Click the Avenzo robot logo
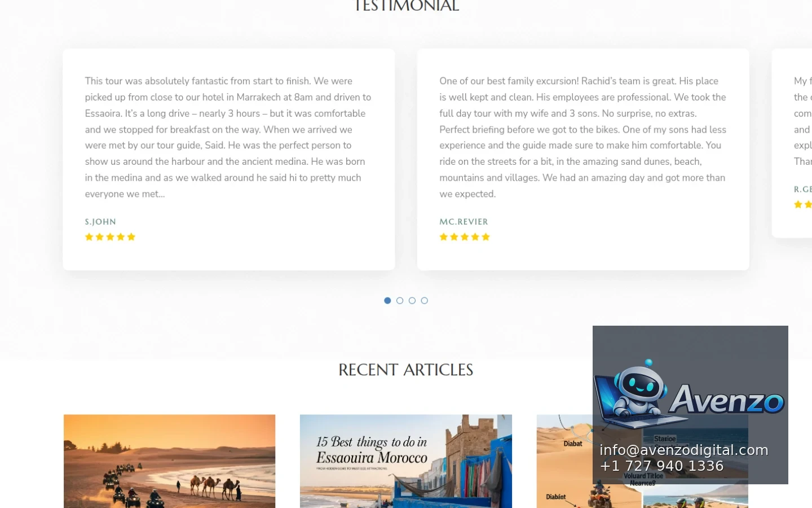The width and height of the screenshot is (812, 508). pos(690,394)
